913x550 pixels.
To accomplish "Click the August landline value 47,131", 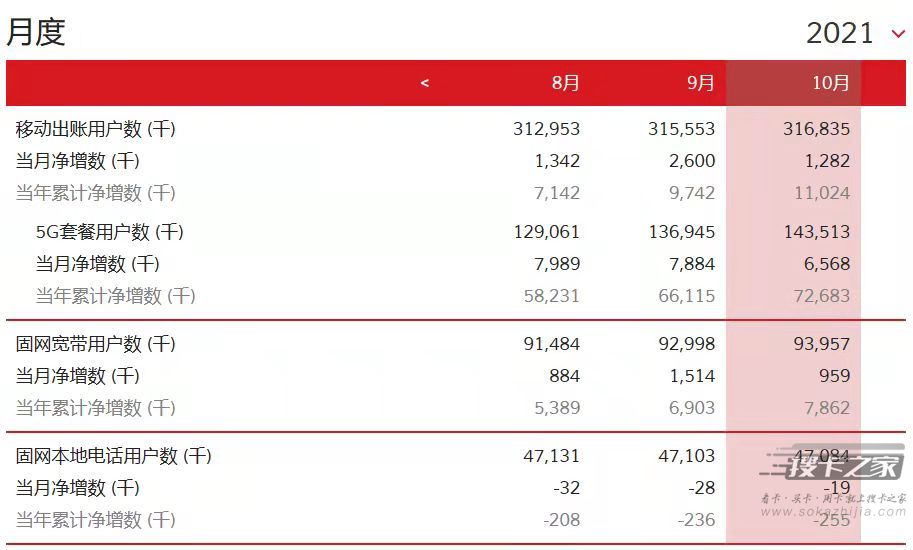I will 551,456.
